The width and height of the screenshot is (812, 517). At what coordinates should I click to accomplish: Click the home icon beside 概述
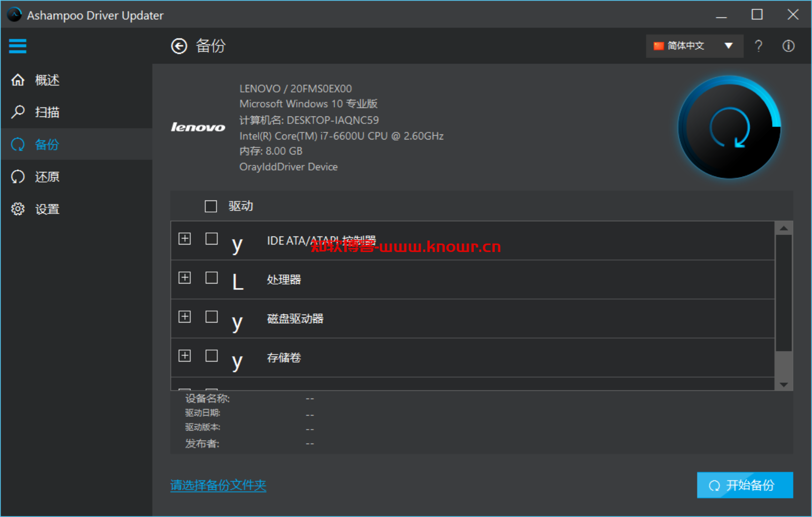(x=18, y=80)
